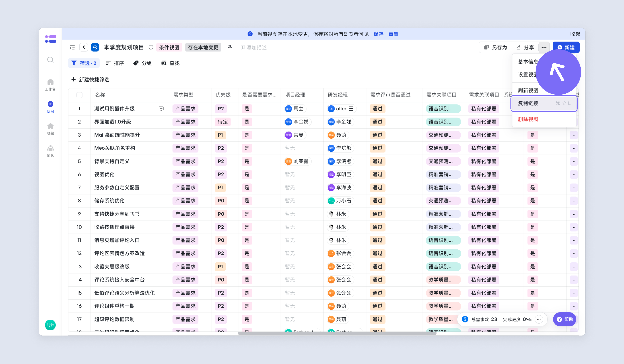Screen dimensions: 624x364
Task: Click the 优先级 column header
Action: pyautogui.click(x=223, y=95)
